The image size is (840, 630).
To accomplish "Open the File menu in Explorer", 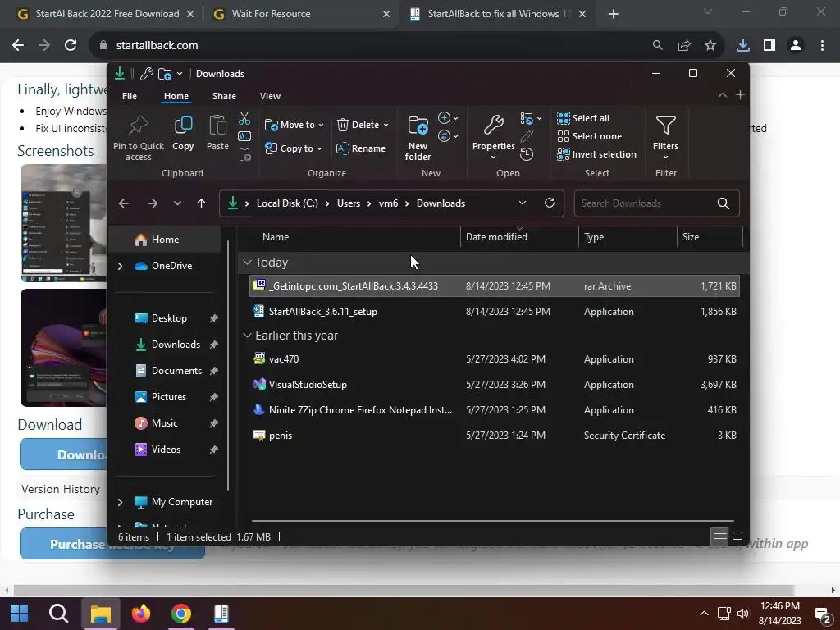I will pos(130,96).
